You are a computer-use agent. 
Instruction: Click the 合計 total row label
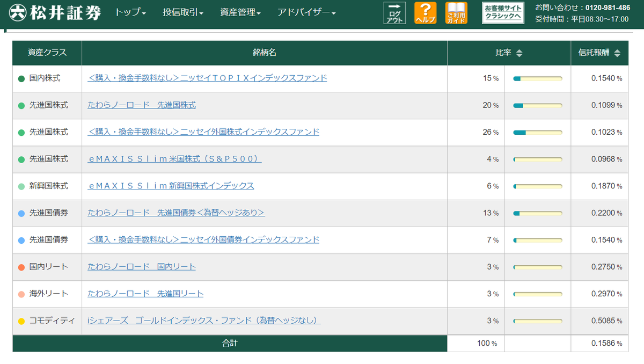coord(230,343)
